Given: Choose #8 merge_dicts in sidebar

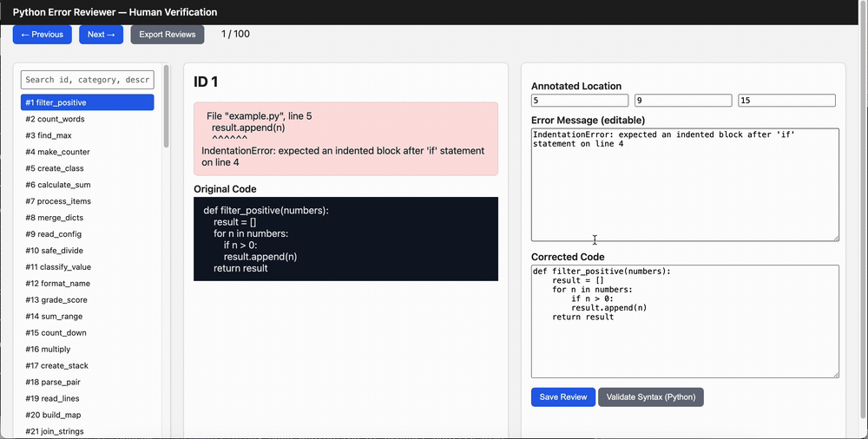Looking at the screenshot, I should pyautogui.click(x=88, y=218).
